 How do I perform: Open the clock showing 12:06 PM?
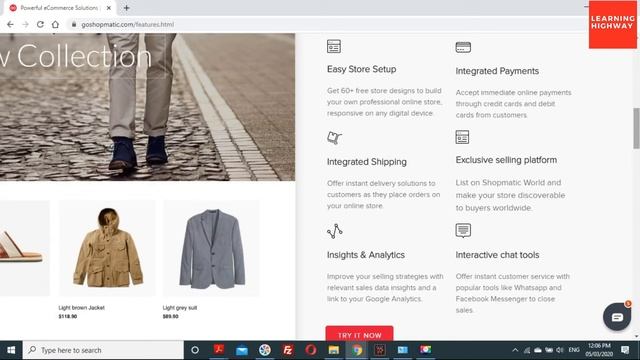coord(599,350)
